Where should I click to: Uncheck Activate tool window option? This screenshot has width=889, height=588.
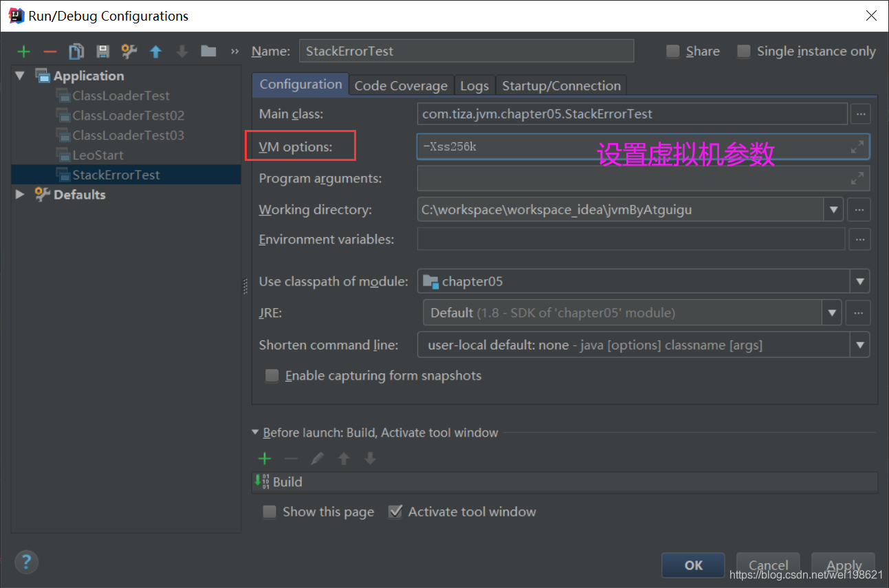[395, 512]
